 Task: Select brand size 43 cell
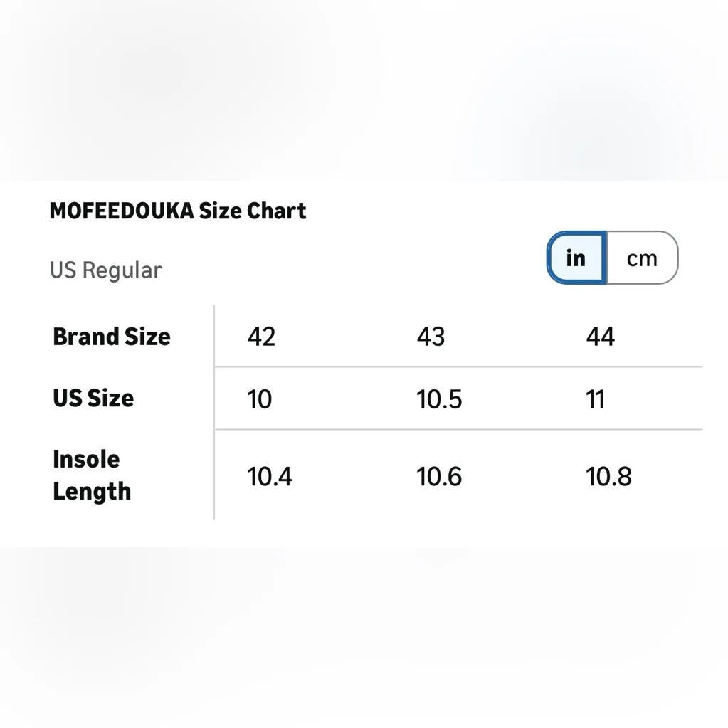coord(431,337)
